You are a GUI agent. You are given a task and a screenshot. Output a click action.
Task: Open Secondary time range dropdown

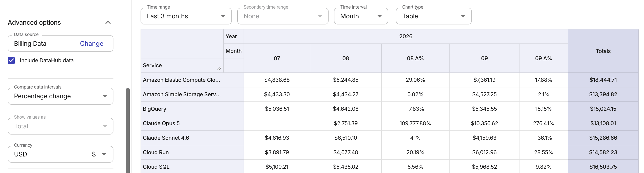click(283, 16)
